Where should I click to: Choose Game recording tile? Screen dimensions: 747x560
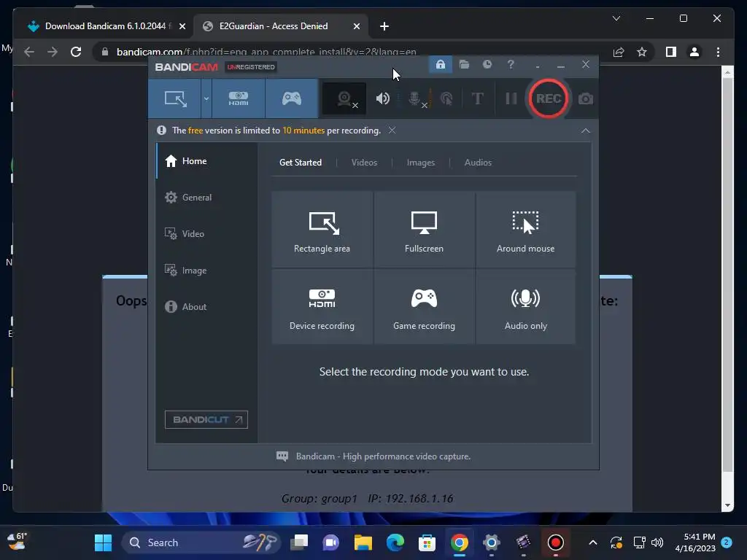click(x=424, y=307)
